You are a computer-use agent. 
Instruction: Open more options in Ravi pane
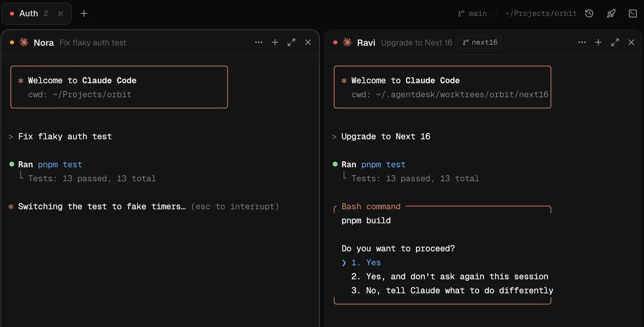(x=582, y=42)
